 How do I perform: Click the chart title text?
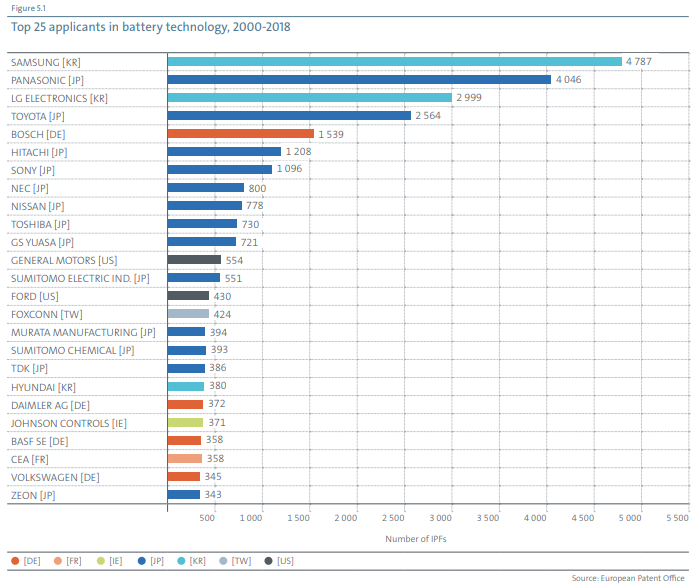pyautogui.click(x=150, y=27)
